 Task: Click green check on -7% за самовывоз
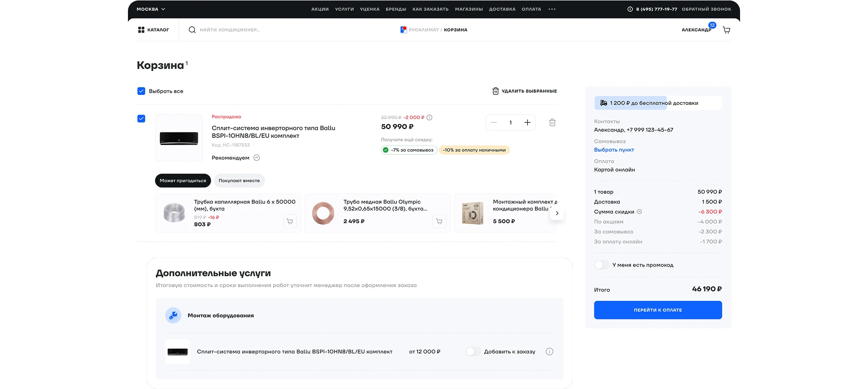click(x=386, y=150)
